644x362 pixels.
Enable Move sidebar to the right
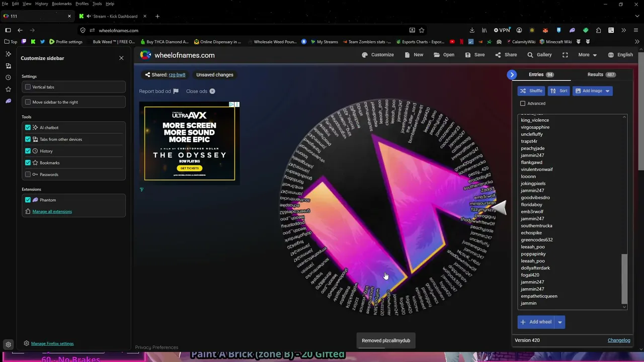tap(28, 102)
